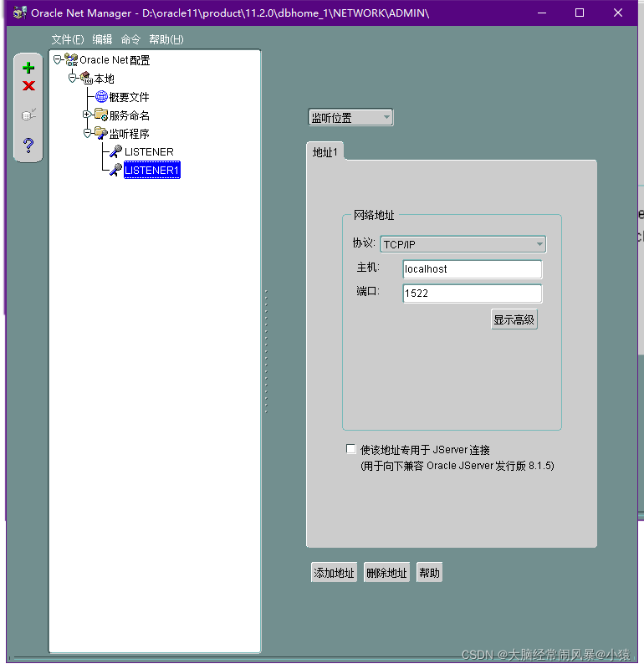Click the 端口 1522 input field
The height and width of the screenshot is (669, 644).
click(473, 294)
